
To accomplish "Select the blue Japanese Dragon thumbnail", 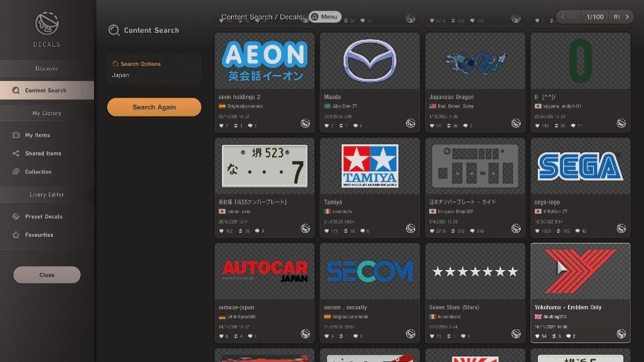I will pyautogui.click(x=475, y=61).
